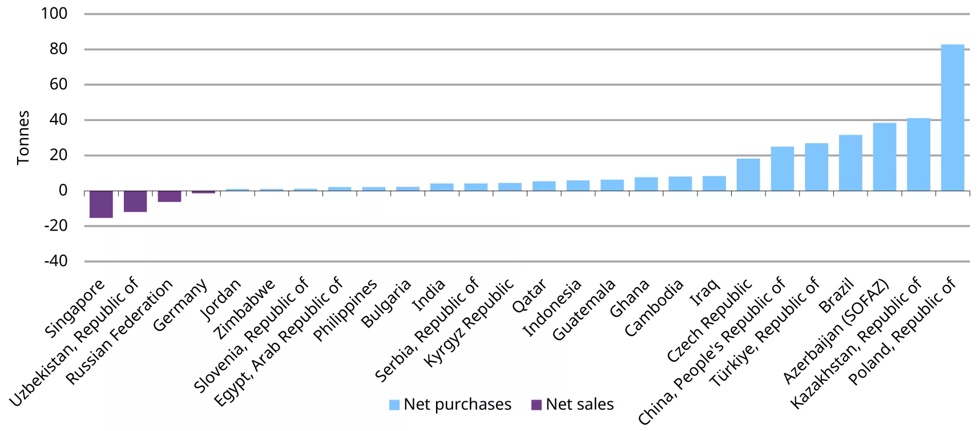
Task: Click the Poland bar, the tallest bar
Action: (x=952, y=118)
